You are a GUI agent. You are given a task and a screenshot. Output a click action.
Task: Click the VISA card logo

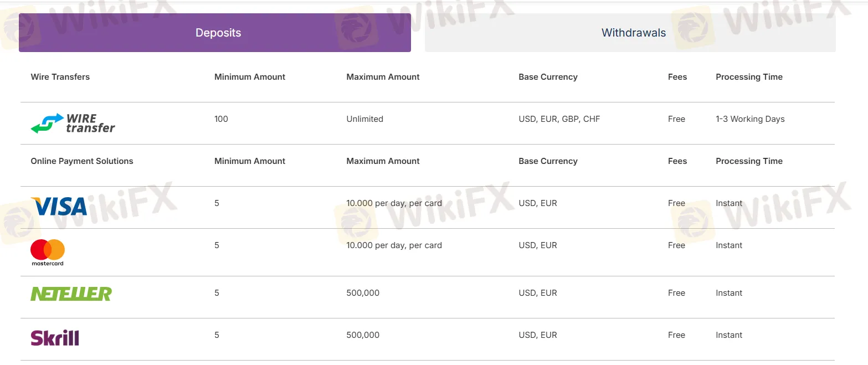coord(59,206)
